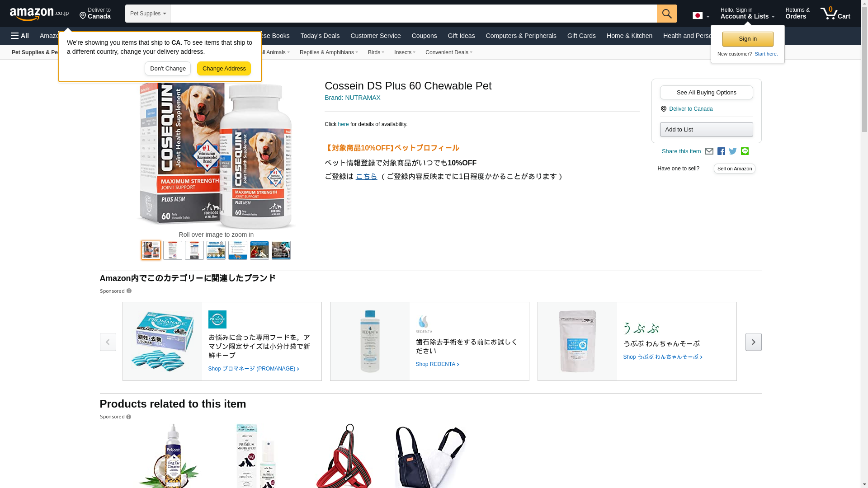Show previous sponsored brands carousel page
Image resolution: width=868 pixels, height=488 pixels.
click(108, 342)
